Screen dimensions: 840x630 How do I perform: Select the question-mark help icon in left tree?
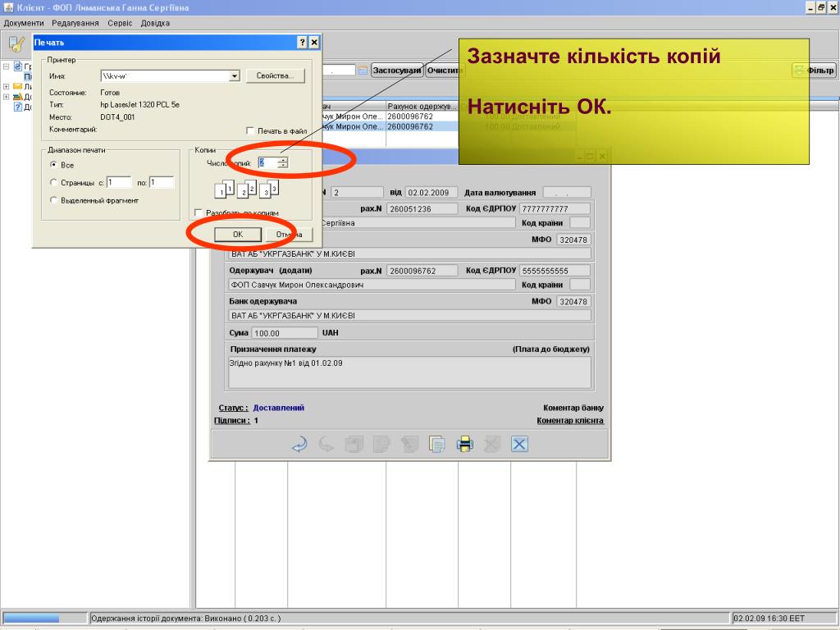pyautogui.click(x=18, y=107)
